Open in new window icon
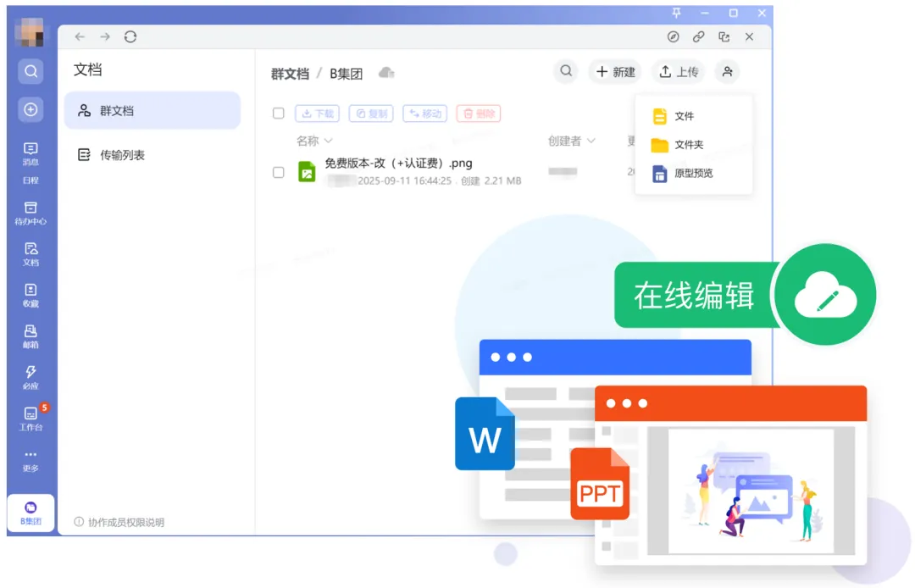This screenshot has width=915, height=588. pos(724,36)
